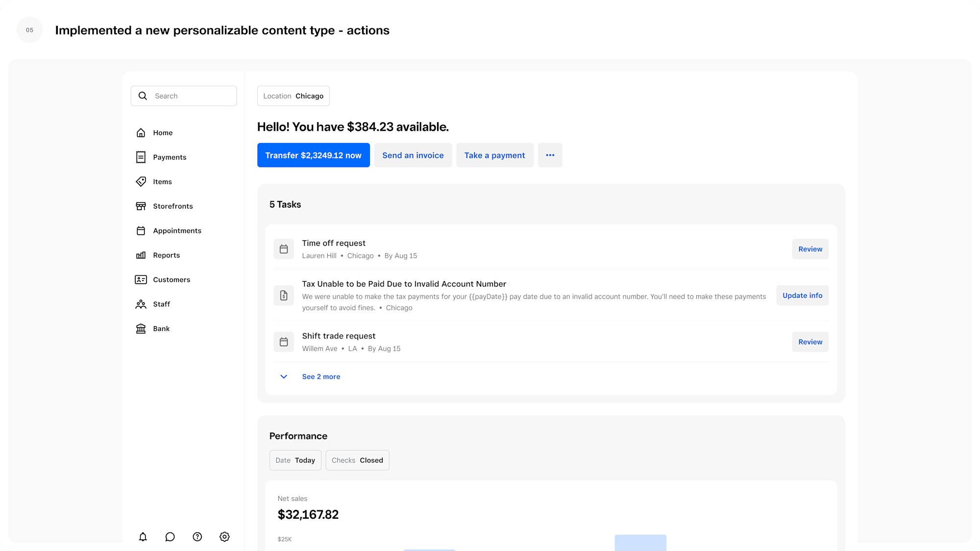Open the Checks Closed filter
Image resolution: width=980 pixels, height=551 pixels.
point(357,460)
